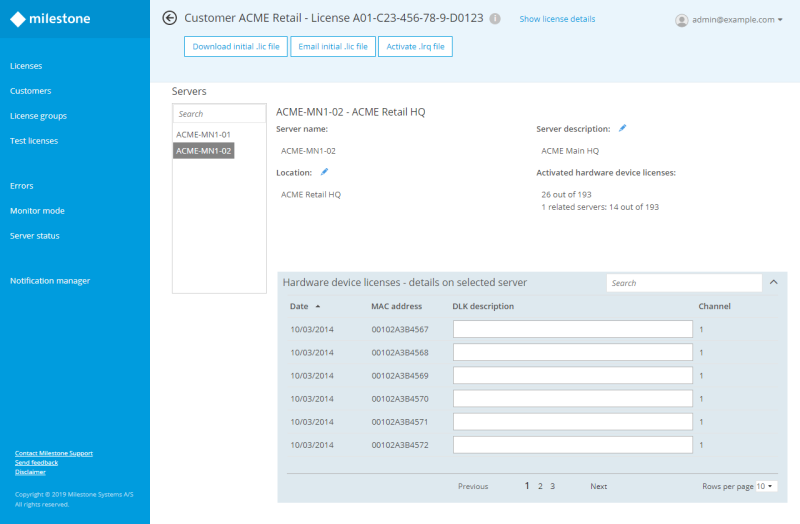
Task: Open Customers in sidebar
Action: click(31, 91)
